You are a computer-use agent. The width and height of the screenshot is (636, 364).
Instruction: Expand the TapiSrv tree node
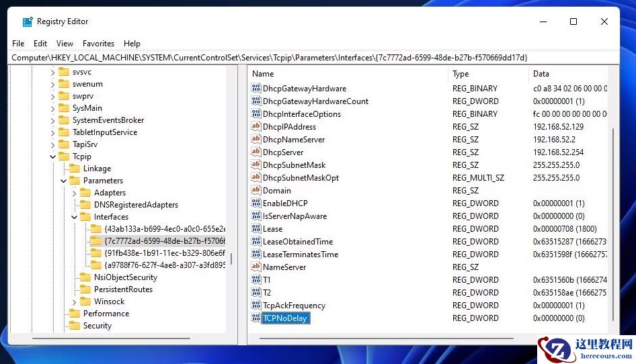[52, 144]
